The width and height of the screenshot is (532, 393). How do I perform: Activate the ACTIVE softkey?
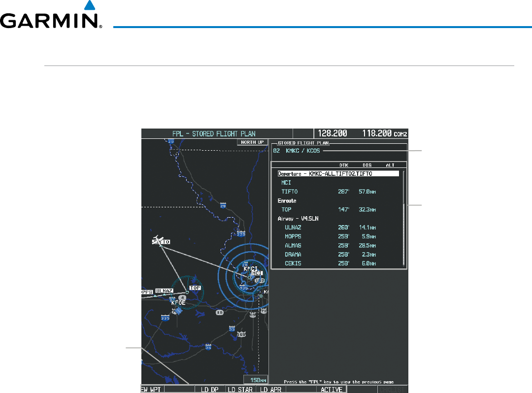pos(332,390)
